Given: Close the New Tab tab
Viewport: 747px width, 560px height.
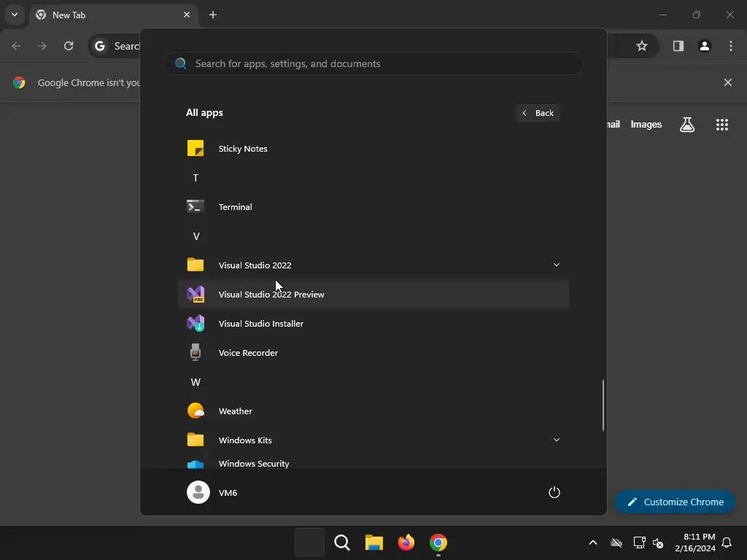Looking at the screenshot, I should tap(186, 15).
